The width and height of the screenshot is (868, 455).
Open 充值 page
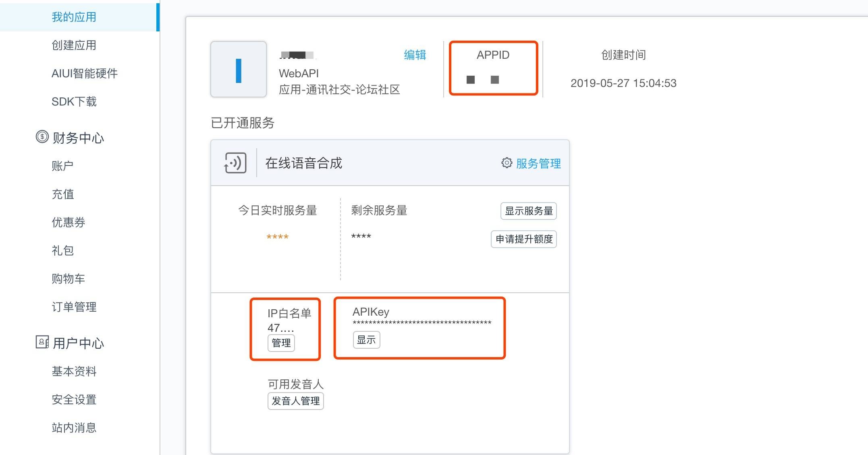62,194
